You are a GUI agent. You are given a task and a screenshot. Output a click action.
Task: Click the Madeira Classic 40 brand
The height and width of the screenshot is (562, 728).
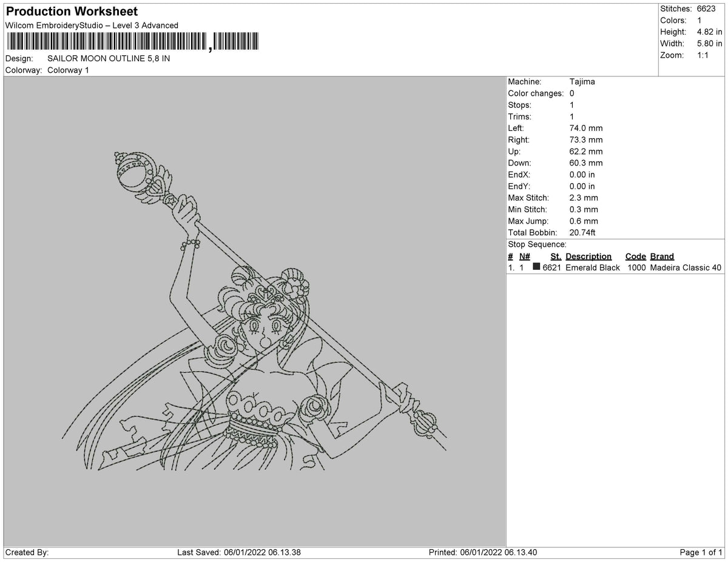pyautogui.click(x=686, y=268)
